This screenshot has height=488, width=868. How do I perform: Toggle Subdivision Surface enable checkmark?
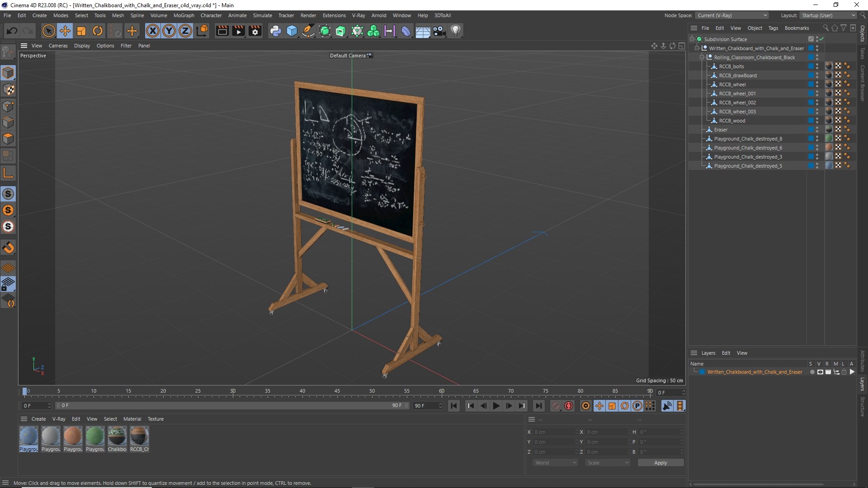click(821, 39)
